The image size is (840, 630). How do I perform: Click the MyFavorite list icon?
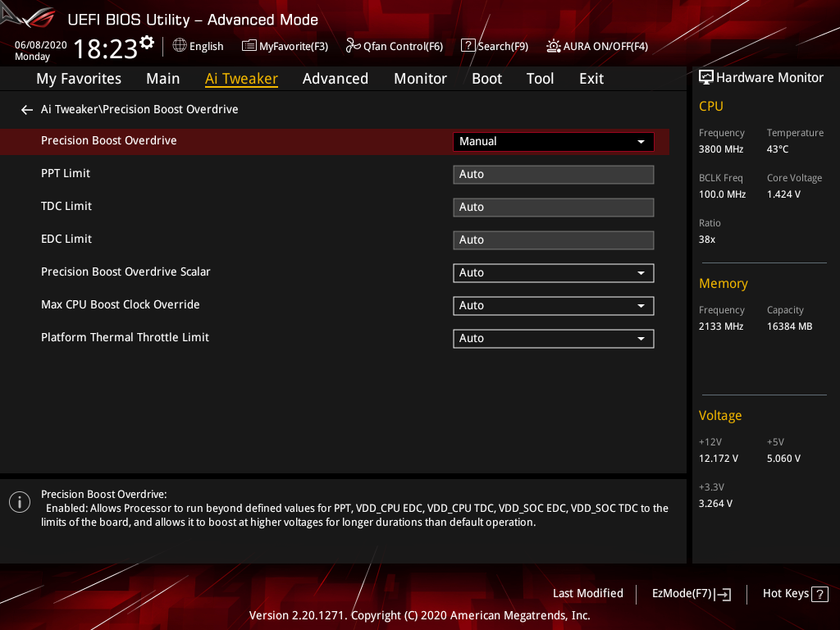click(249, 46)
